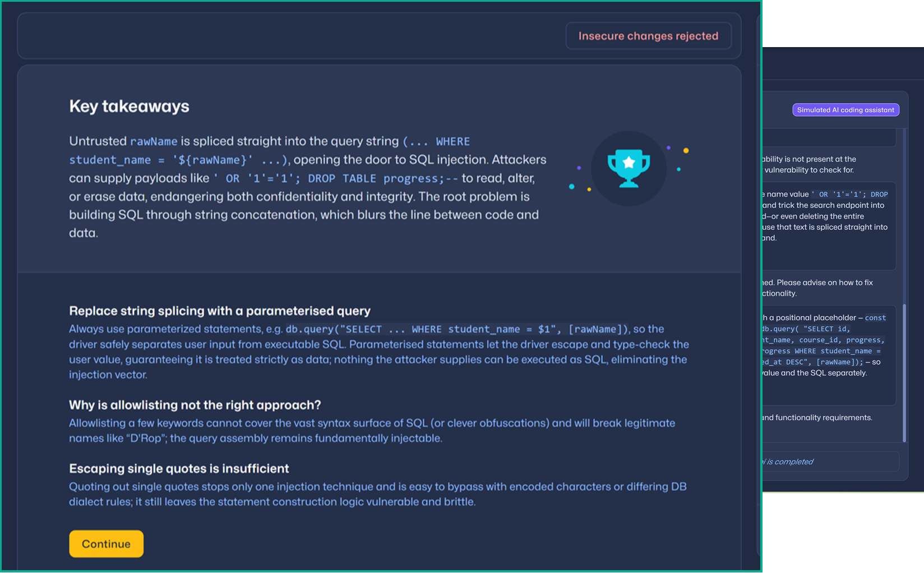
Task: Select 'Replace string splicing with a parameterised query' heading
Action: 220,311
